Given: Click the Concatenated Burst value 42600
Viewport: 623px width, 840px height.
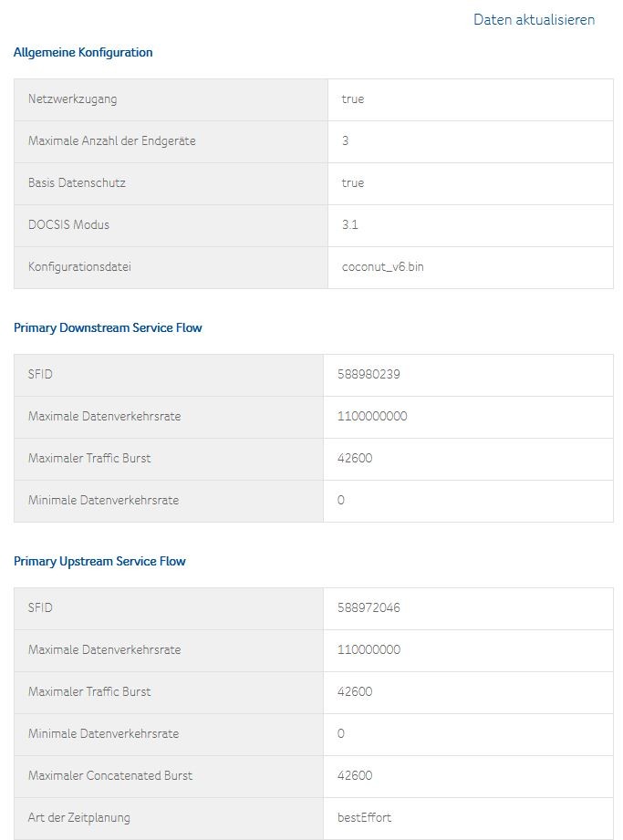Looking at the screenshot, I should (x=355, y=775).
